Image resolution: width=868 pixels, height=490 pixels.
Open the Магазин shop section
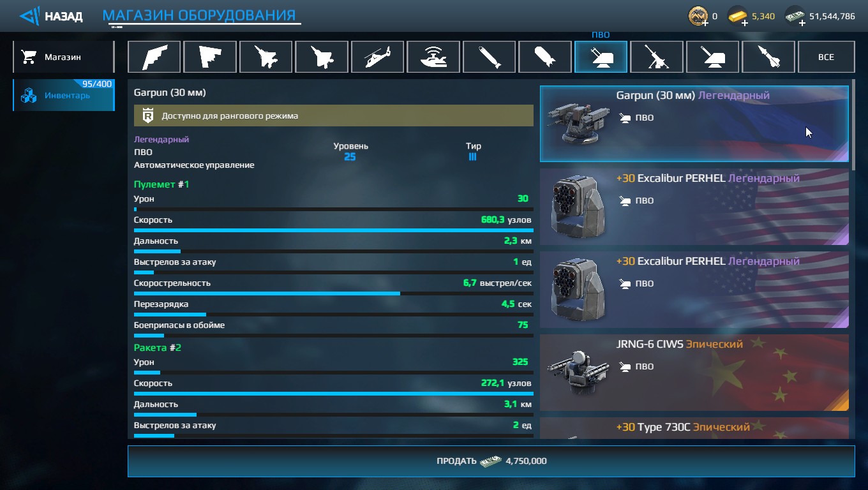click(63, 57)
